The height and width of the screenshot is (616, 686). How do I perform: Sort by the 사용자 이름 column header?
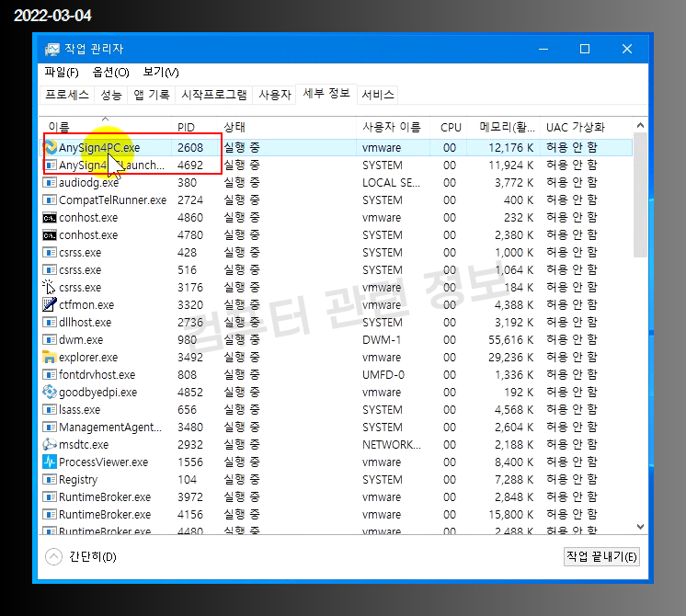coord(394,127)
